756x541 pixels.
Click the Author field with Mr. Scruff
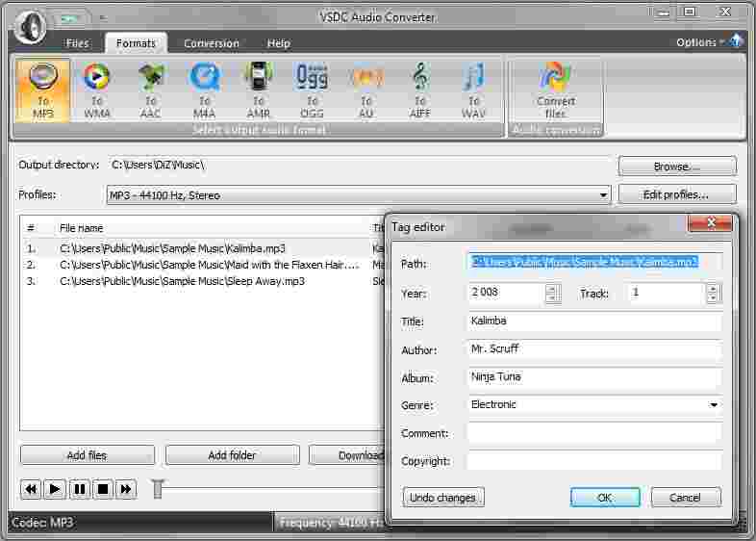pyautogui.click(x=595, y=348)
